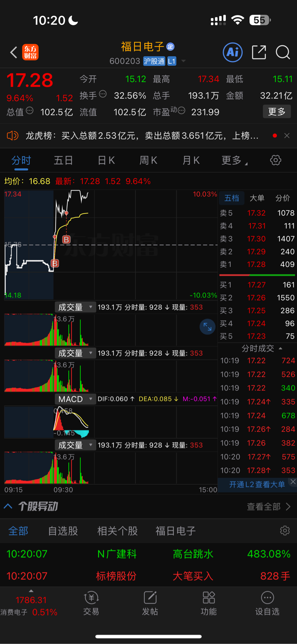Tap the 卖5 17.32 order row
Viewport: 297px width, 644px height.
pos(257,213)
